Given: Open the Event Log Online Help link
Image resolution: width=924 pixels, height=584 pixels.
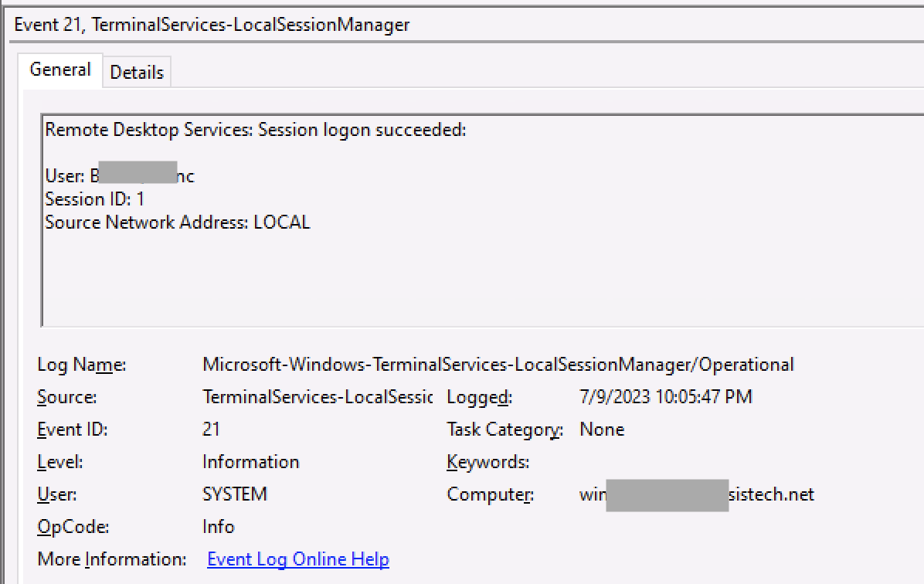Looking at the screenshot, I should point(297,559).
